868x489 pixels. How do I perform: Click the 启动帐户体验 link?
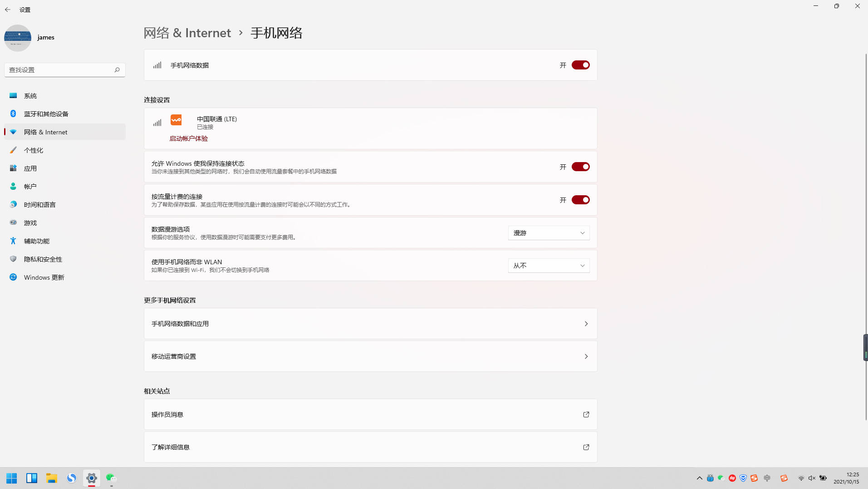188,138
